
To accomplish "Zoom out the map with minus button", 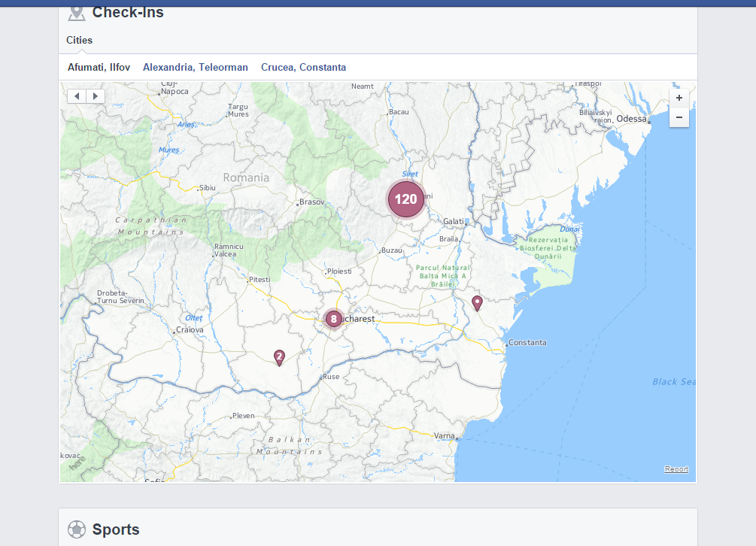I will 679,117.
